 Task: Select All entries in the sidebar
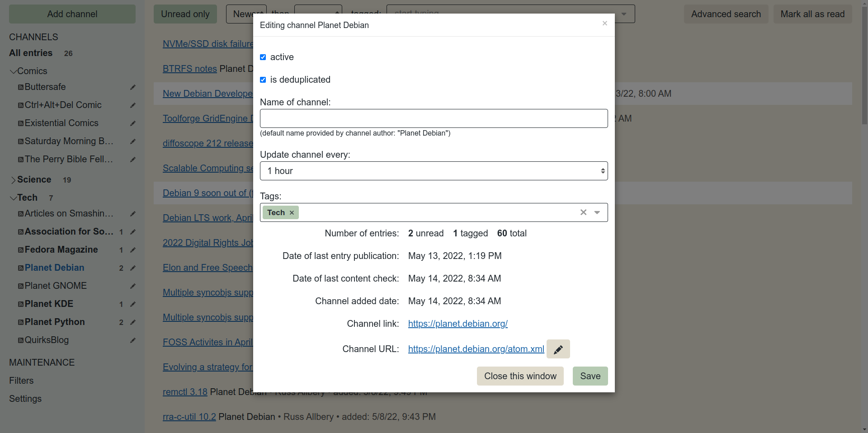pyautogui.click(x=31, y=53)
